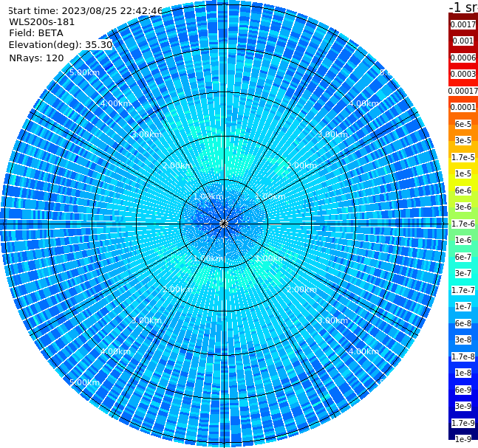Click the 6e-9 color bar label
This screenshot has width=478, height=448.
463,390
